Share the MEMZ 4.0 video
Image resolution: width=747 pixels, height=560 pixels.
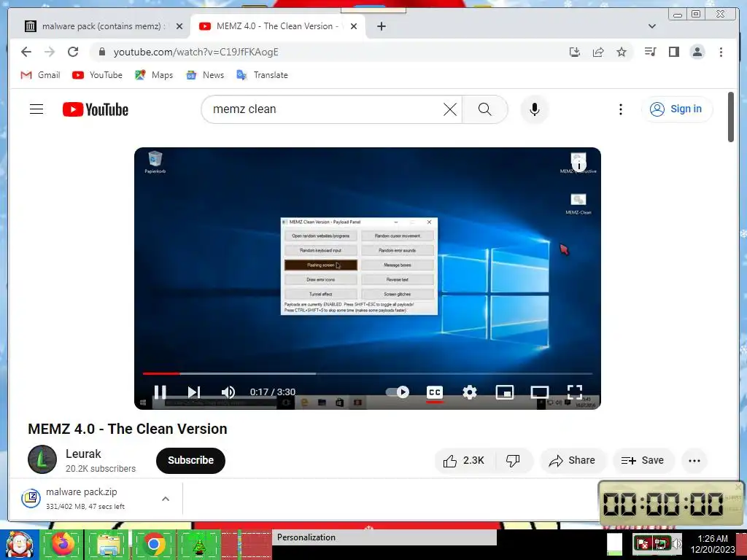point(572,461)
